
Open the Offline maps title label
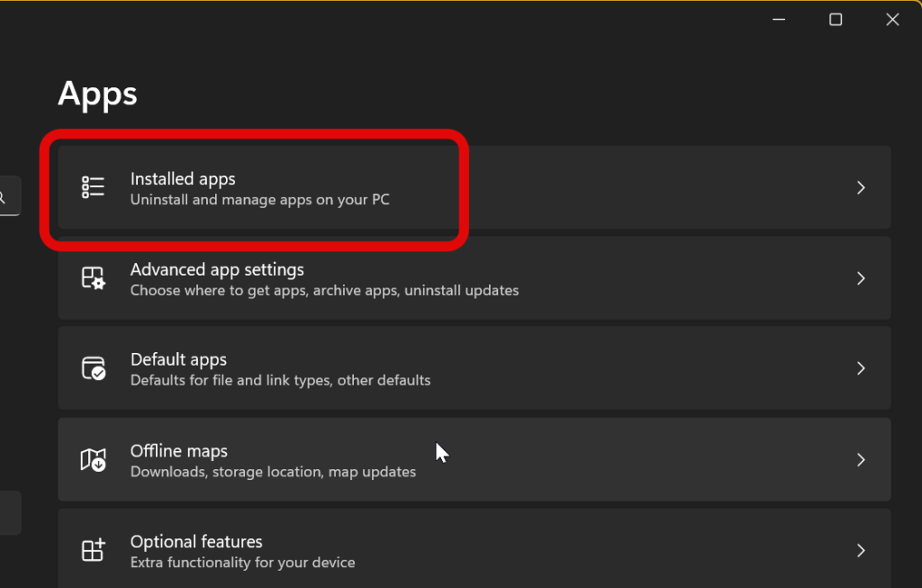[x=179, y=450]
